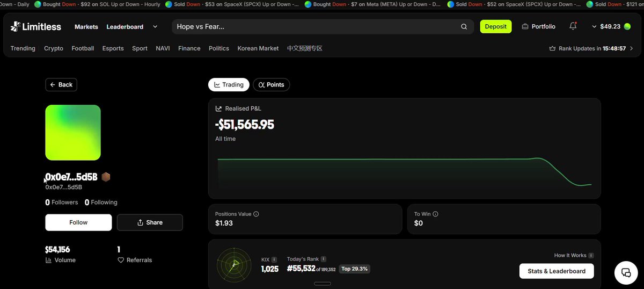Click the Volume bar chart icon
This screenshot has width=644, height=289.
tap(49, 260)
